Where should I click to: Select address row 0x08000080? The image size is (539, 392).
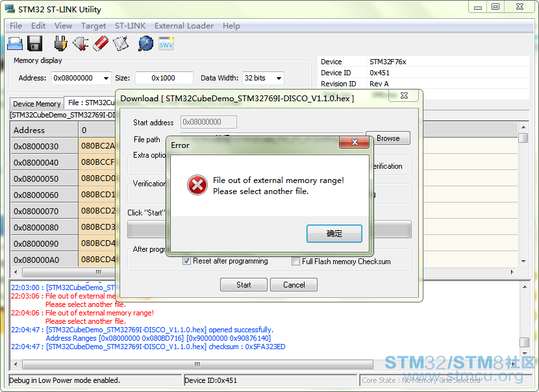44,227
